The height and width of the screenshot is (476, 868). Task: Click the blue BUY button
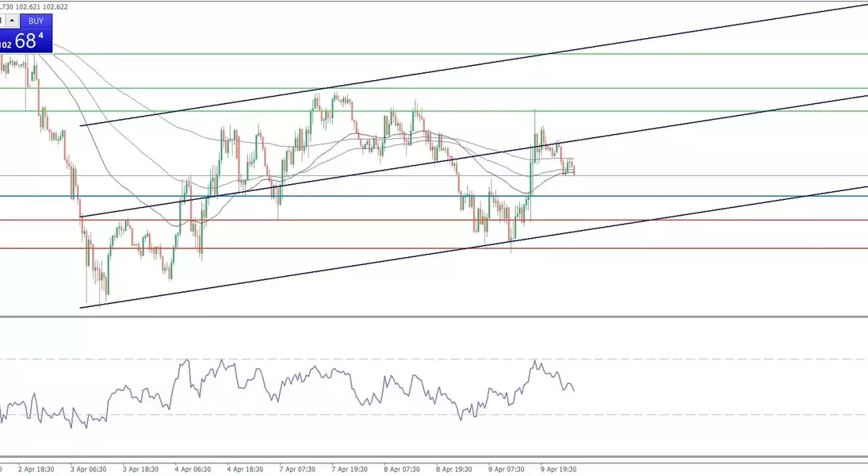point(36,21)
